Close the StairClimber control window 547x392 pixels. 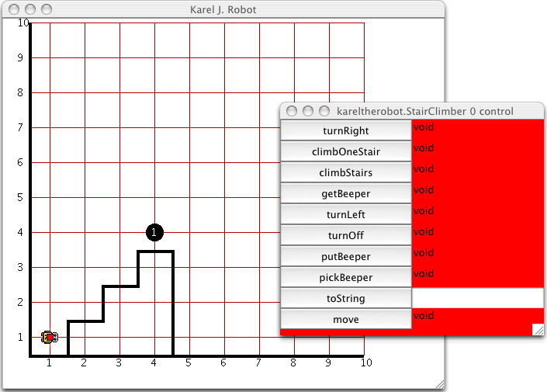pos(292,111)
